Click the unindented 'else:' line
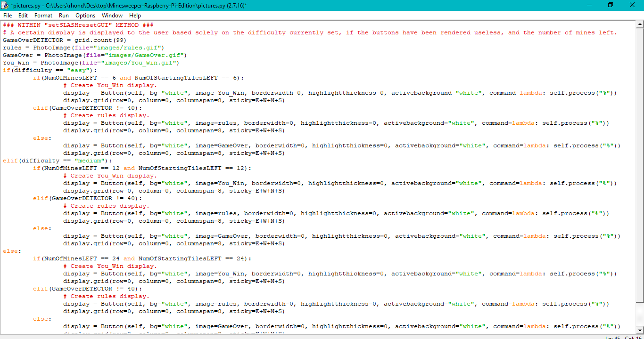 coord(12,251)
